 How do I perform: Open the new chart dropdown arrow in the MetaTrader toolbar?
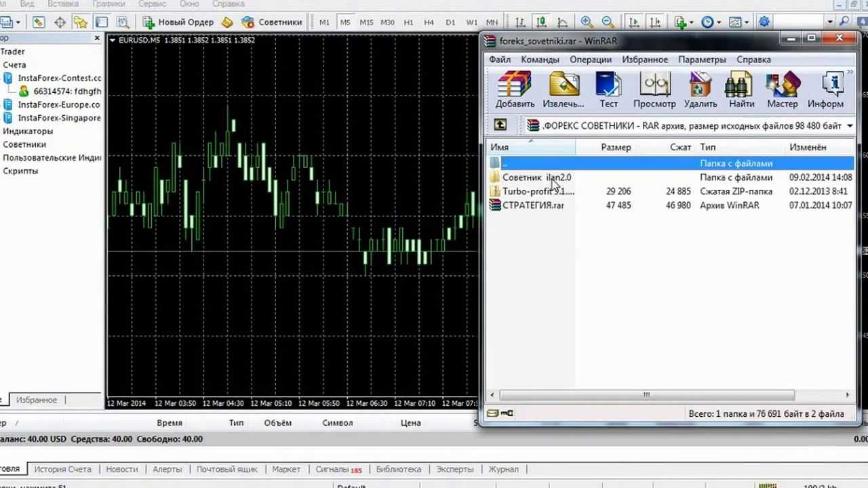point(18,22)
